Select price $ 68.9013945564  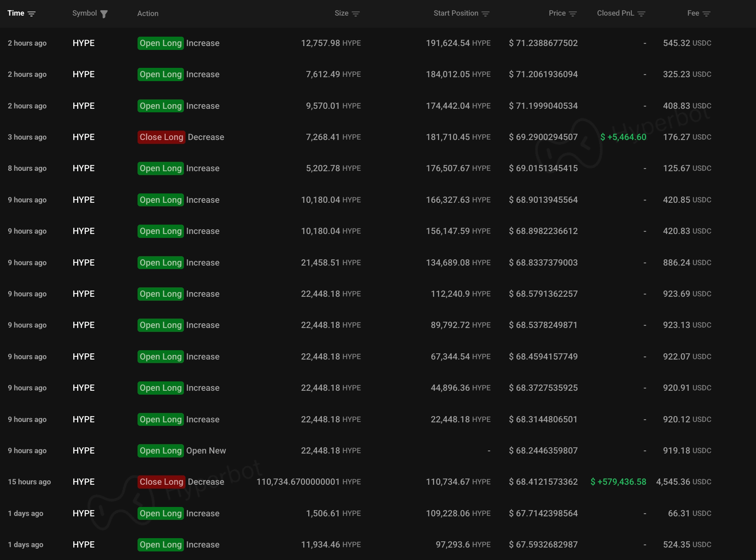543,200
